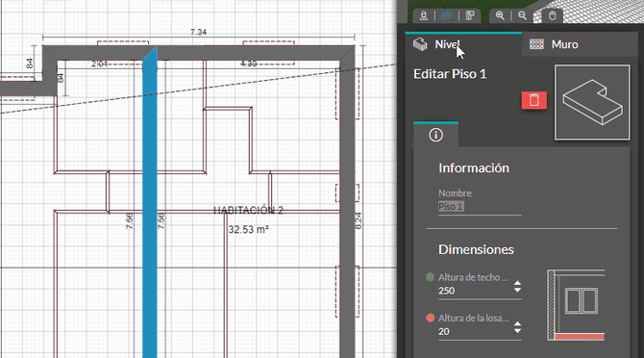This screenshot has width=644, height=358.
Task: Click the red slab height color dot
Action: pos(430,319)
